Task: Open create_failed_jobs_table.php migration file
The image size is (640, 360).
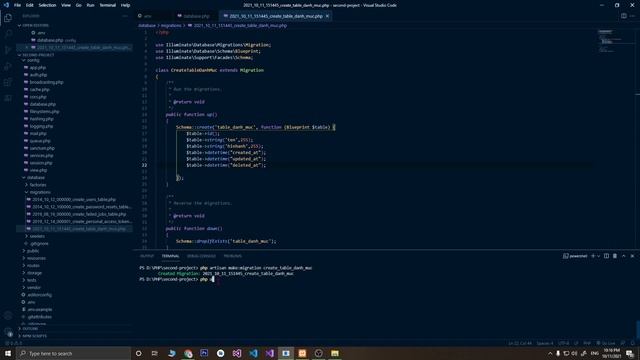Action: 79,214
